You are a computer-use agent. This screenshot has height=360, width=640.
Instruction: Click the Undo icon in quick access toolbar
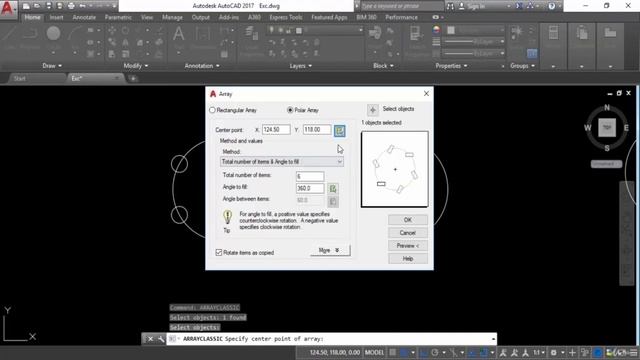(x=83, y=6)
